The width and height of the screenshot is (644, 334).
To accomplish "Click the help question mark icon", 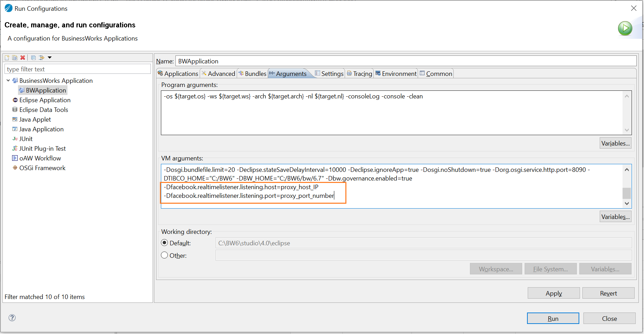I will click(12, 318).
